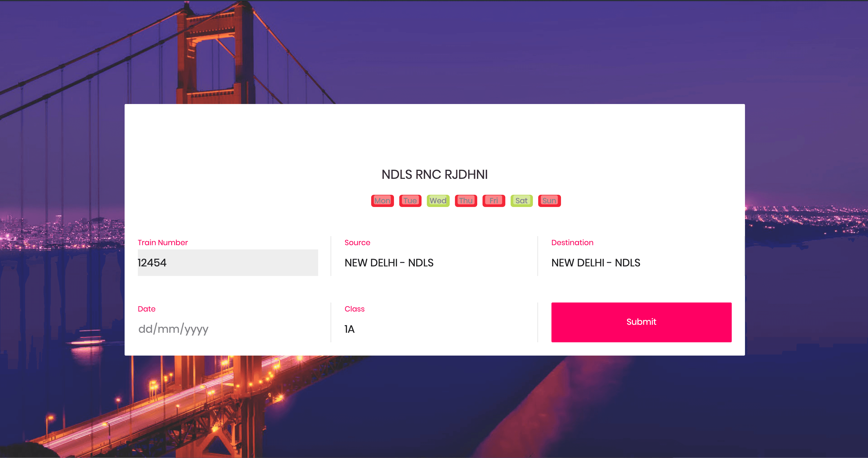The image size is (868, 458).
Task: Click the red Sun day badge
Action: [x=549, y=201]
